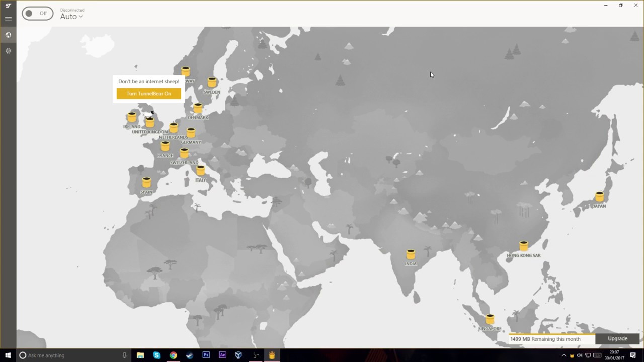Click the JAPAN map label
The image size is (644, 362).
pyautogui.click(x=599, y=206)
